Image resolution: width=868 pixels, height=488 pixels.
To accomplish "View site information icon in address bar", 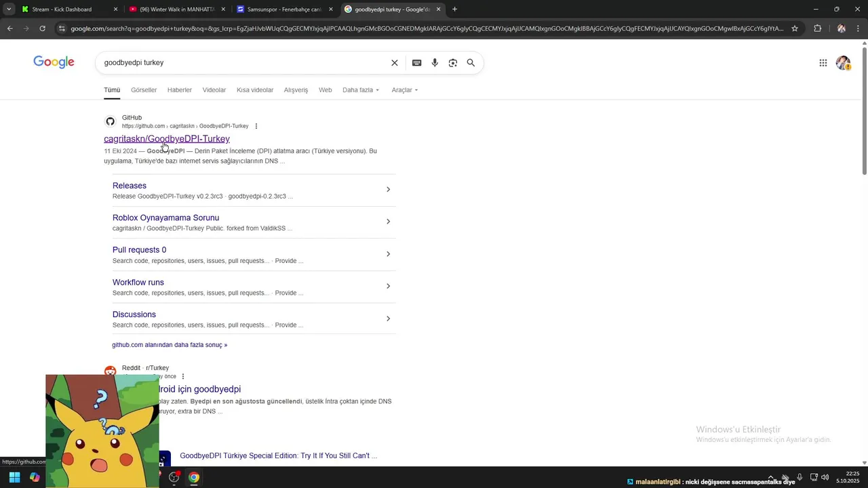I will point(62,28).
